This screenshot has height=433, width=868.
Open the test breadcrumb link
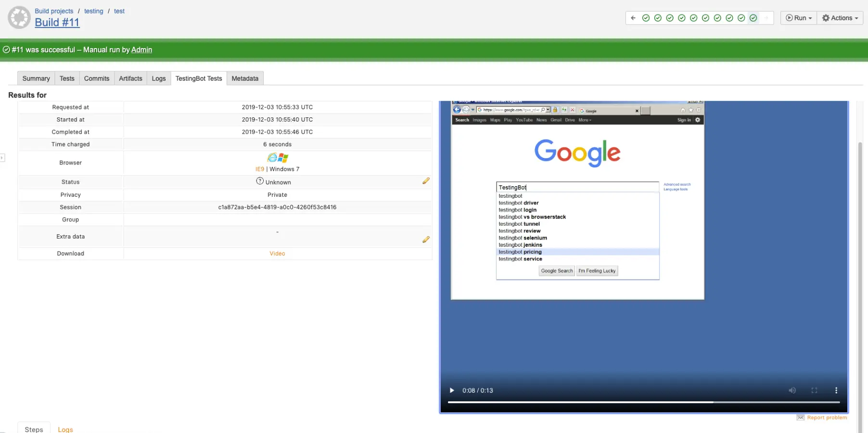(119, 11)
